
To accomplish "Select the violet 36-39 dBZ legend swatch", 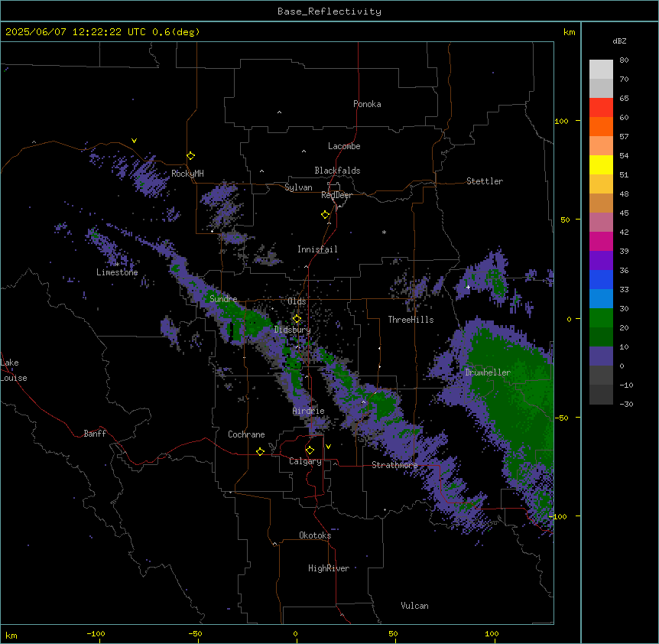I will 601,260.
